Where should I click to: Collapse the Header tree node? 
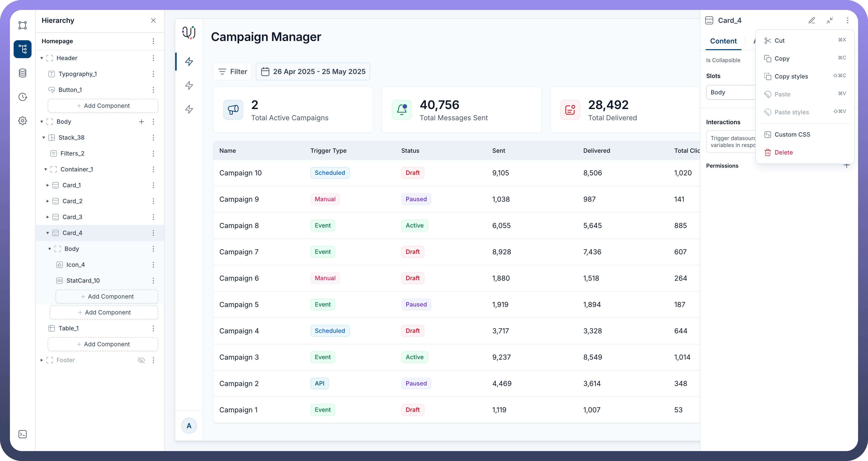click(x=42, y=58)
